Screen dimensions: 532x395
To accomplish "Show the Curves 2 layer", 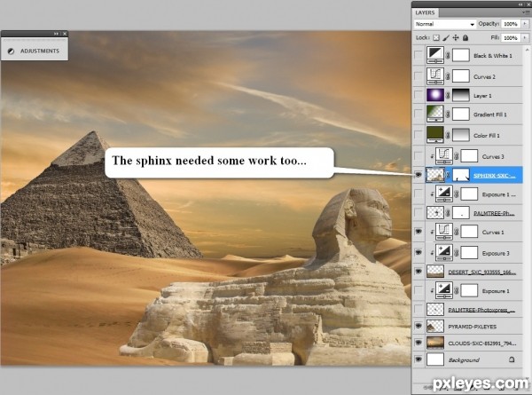I will (419, 76).
